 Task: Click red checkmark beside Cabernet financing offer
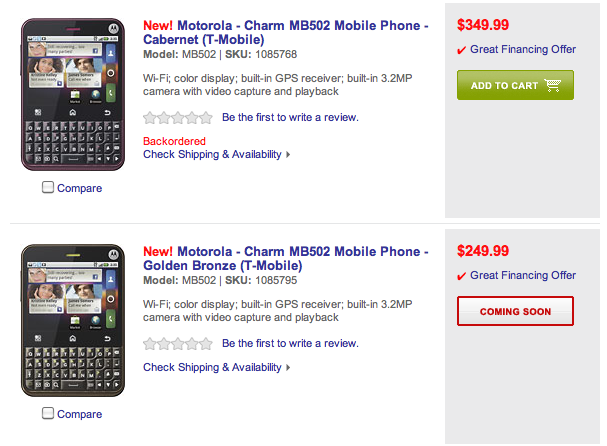coord(461,50)
